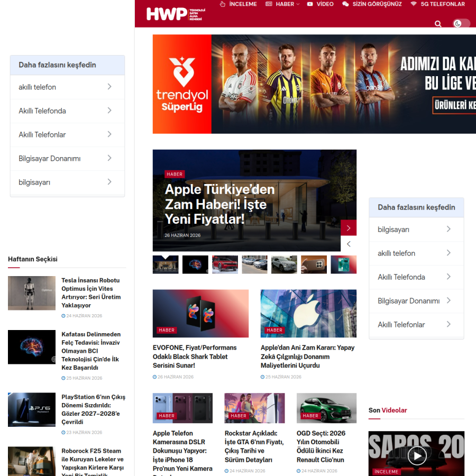
Task: Expand right sidebar 'Akıllı Telefonda' chevron
Action: point(448,277)
